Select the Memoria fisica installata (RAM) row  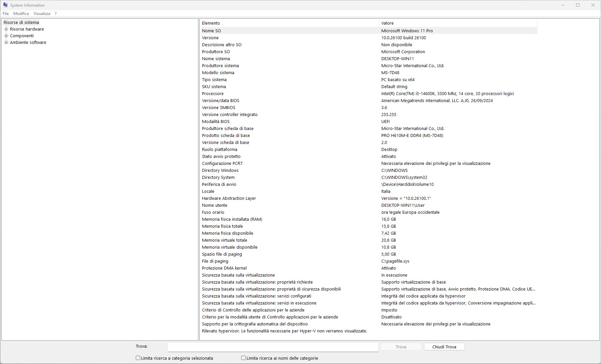click(369, 219)
